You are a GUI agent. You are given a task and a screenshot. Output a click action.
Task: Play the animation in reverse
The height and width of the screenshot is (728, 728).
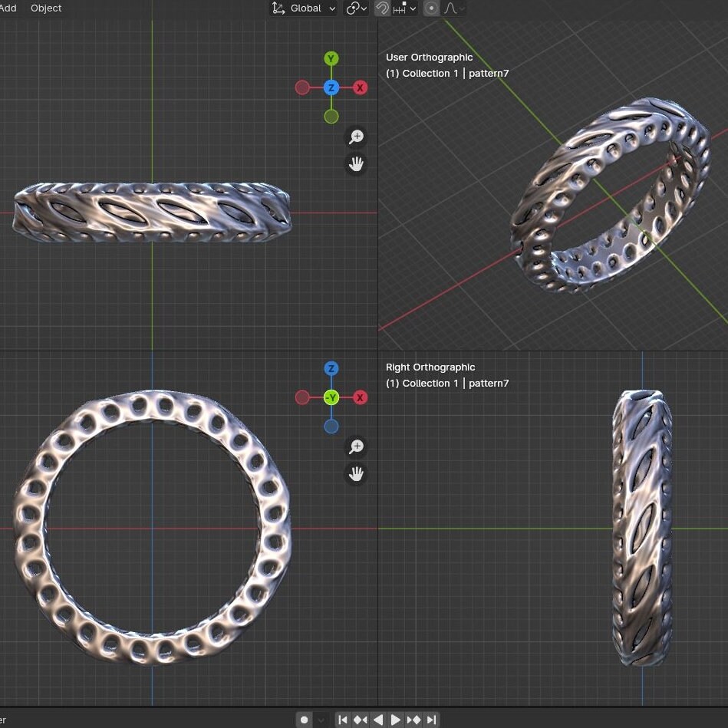(378, 720)
